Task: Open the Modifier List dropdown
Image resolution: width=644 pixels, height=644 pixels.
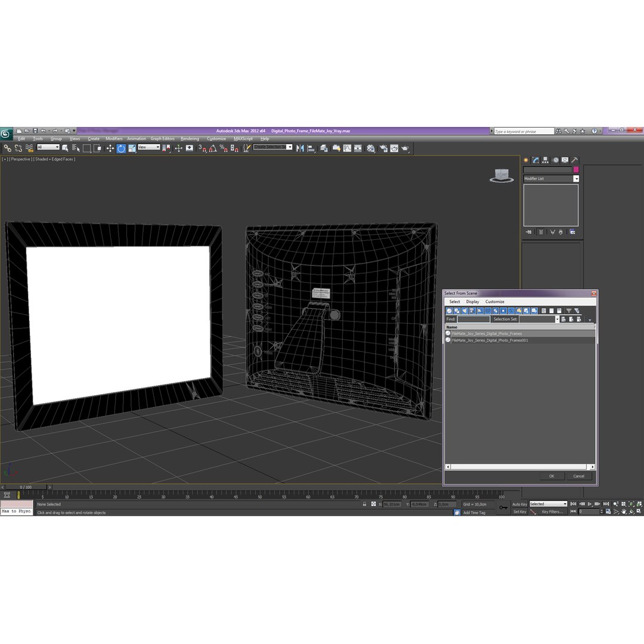Action: pyautogui.click(x=576, y=179)
